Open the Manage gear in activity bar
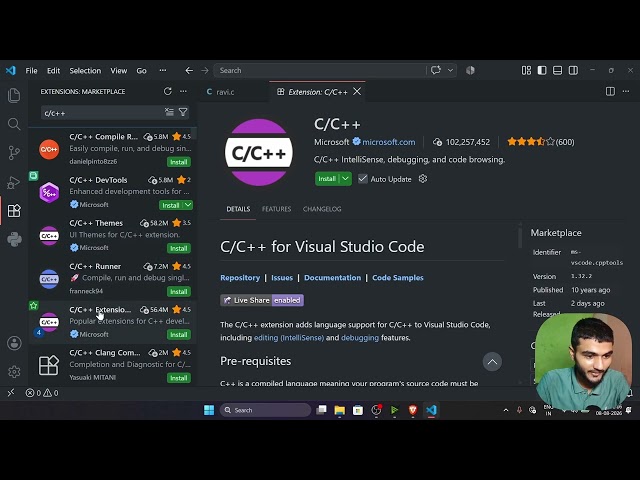 [14, 372]
